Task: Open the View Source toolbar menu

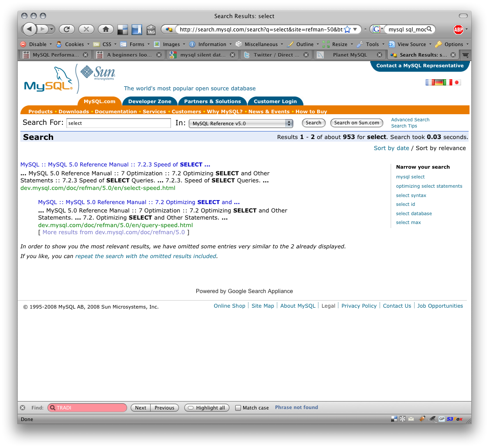Action: pyautogui.click(x=410, y=44)
